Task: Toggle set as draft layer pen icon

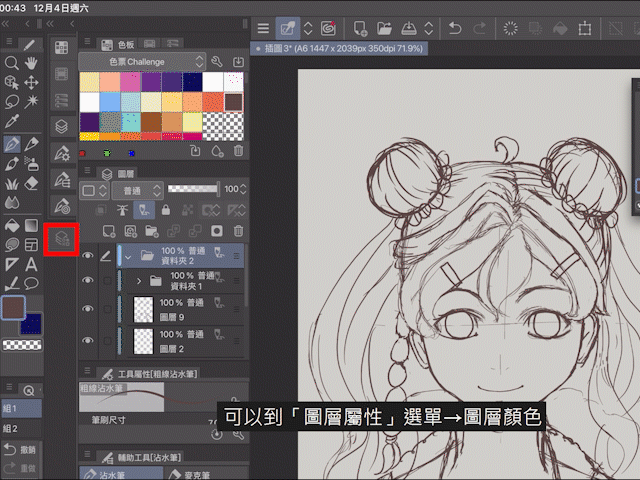Action: pos(144,210)
